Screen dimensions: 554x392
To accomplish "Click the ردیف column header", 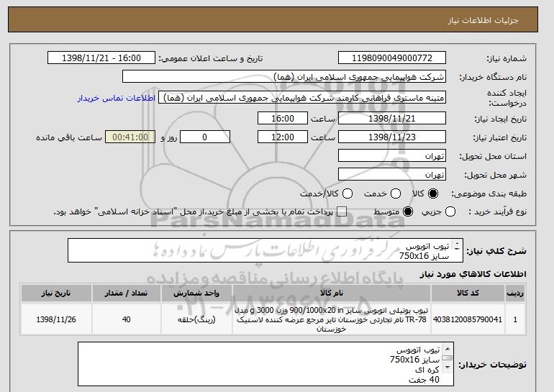I will (515, 293).
